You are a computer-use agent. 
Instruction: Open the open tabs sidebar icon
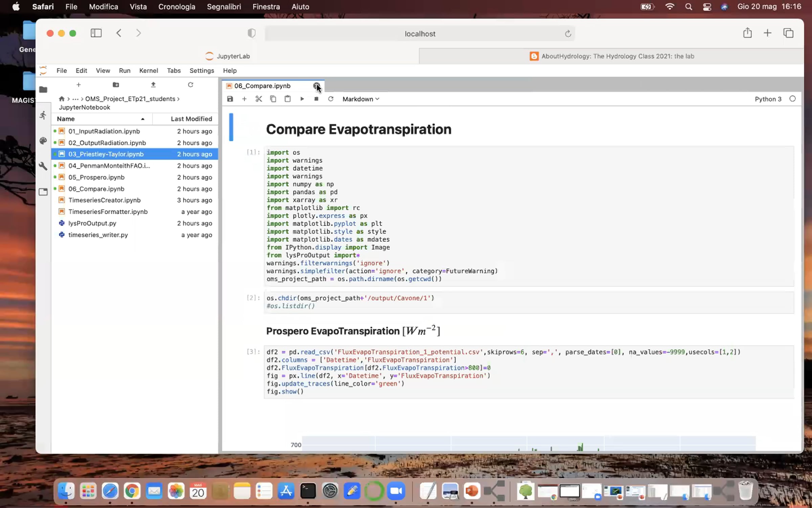(43, 192)
